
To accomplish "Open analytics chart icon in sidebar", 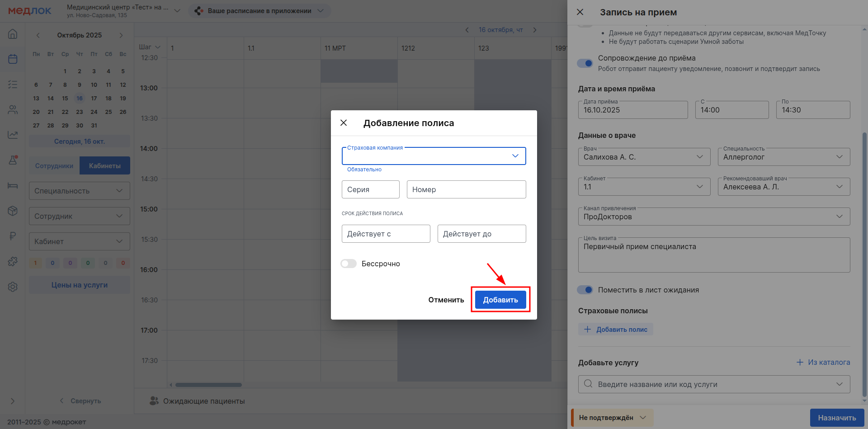I will 13,135.
